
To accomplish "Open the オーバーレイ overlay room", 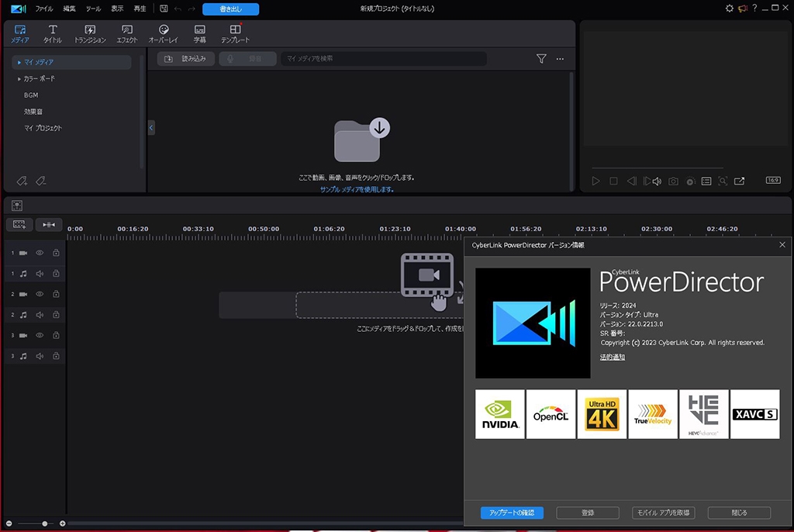I will 163,33.
